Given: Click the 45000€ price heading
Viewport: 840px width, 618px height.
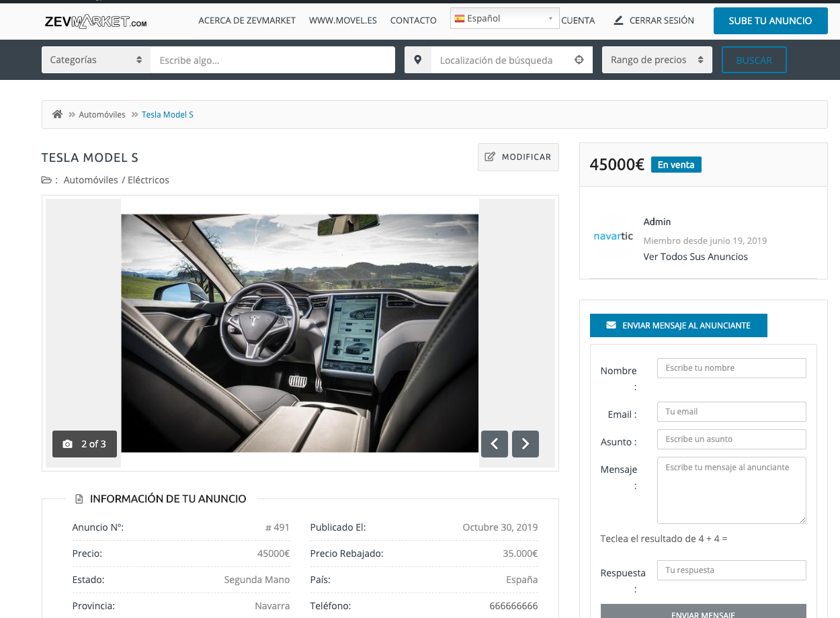Looking at the screenshot, I should tap(617, 165).
